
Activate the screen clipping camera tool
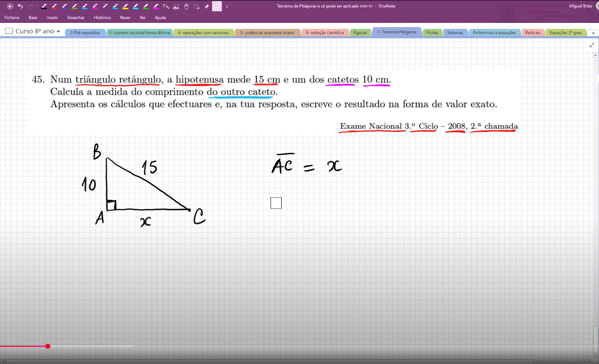point(176,7)
